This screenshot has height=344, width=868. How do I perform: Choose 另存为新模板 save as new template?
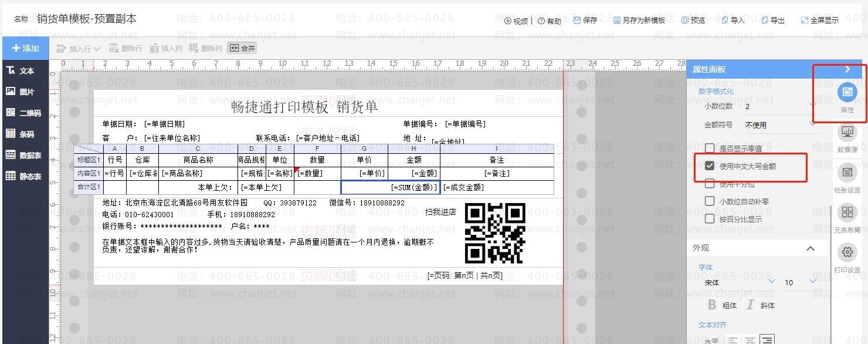click(639, 21)
